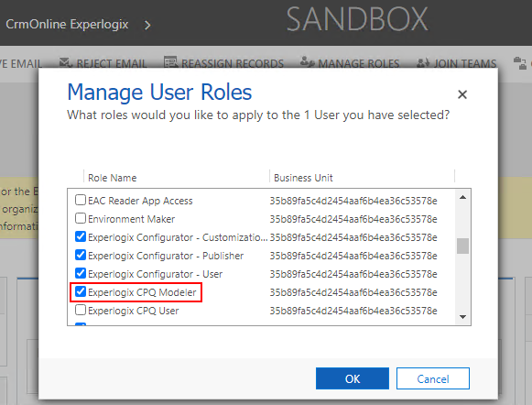
Task: Click the Reject Email envelope icon
Action: tap(66, 63)
